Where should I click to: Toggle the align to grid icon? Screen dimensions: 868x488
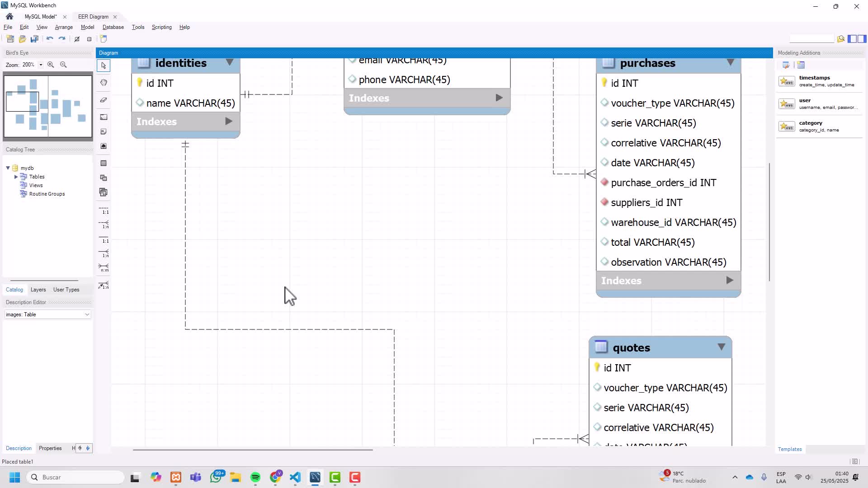point(89,39)
